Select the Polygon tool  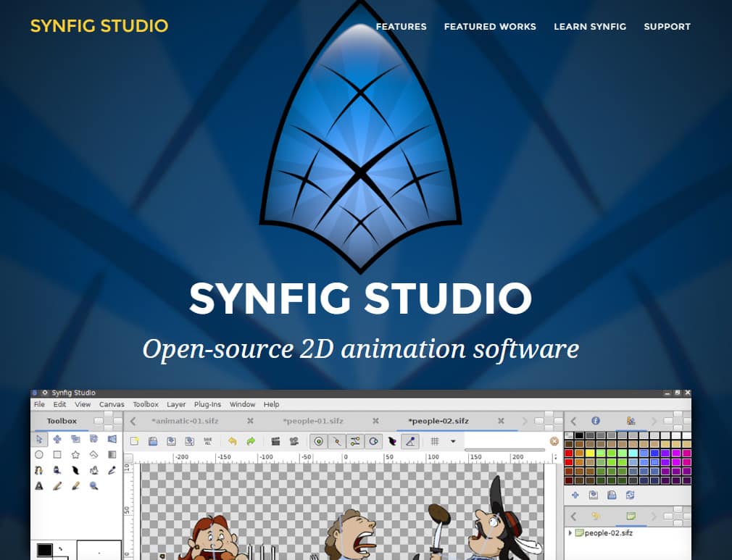pyautogui.click(x=93, y=454)
